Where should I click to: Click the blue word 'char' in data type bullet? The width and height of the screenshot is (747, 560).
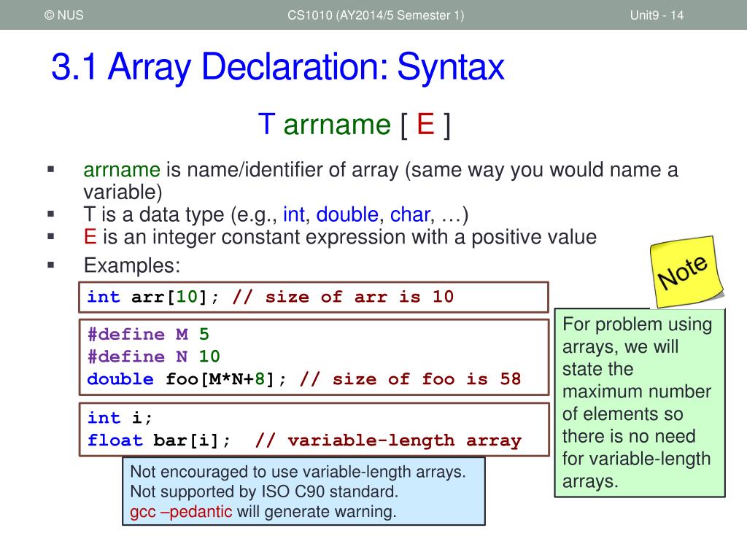click(410, 215)
